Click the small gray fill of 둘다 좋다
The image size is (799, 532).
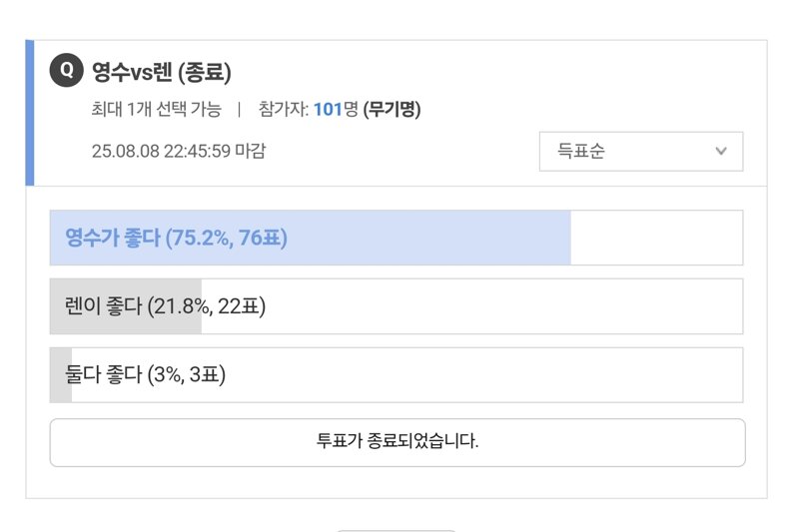(61, 375)
